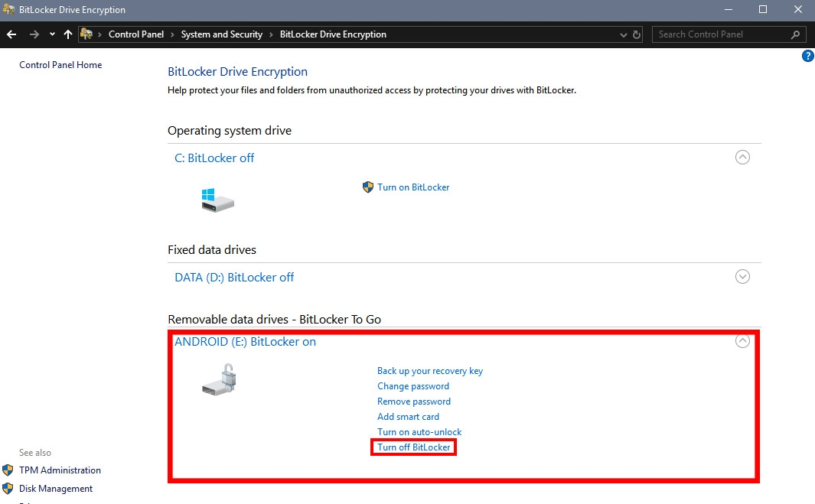Collapse the C: drive section chevron
The height and width of the screenshot is (504, 815).
[x=742, y=158]
